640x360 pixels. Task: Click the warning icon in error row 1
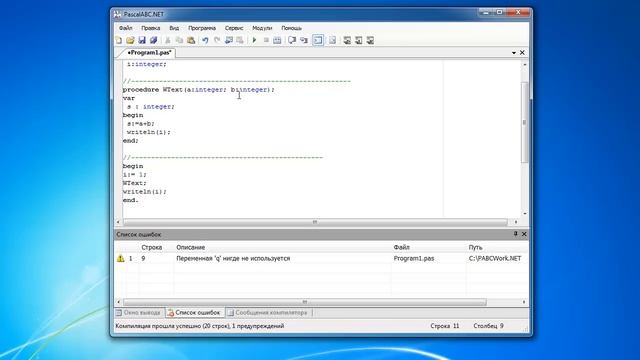[x=120, y=258]
